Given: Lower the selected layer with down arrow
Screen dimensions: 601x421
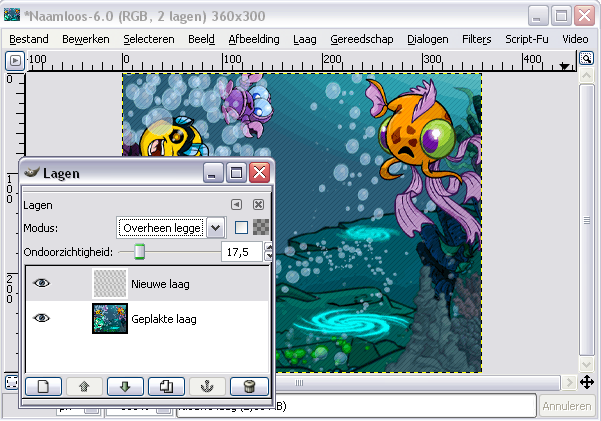Looking at the screenshot, I should (125, 386).
